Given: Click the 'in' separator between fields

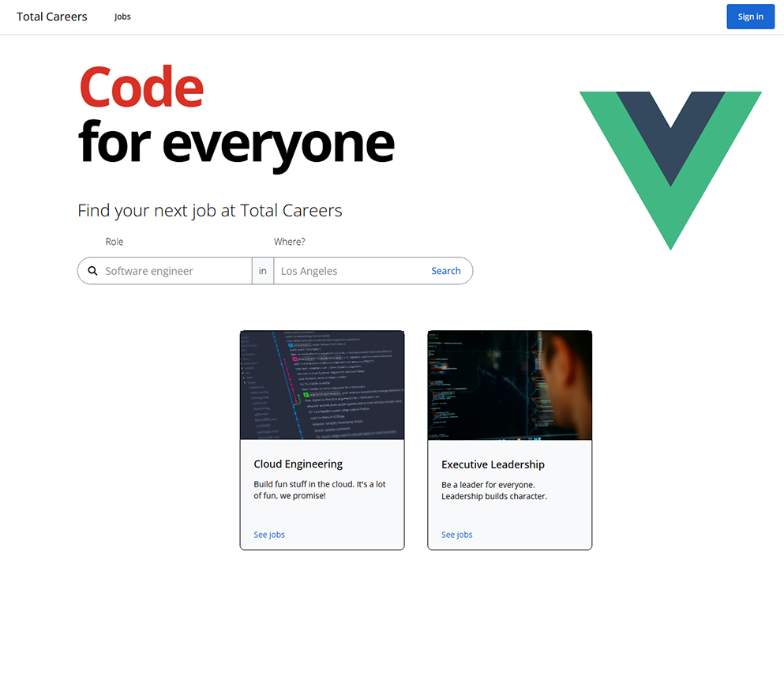Looking at the screenshot, I should point(262,271).
